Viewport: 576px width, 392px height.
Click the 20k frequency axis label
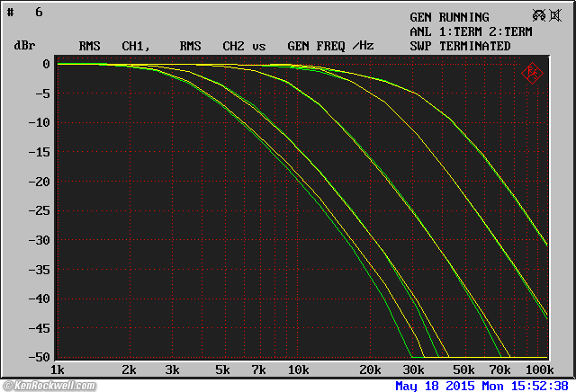pos(370,370)
